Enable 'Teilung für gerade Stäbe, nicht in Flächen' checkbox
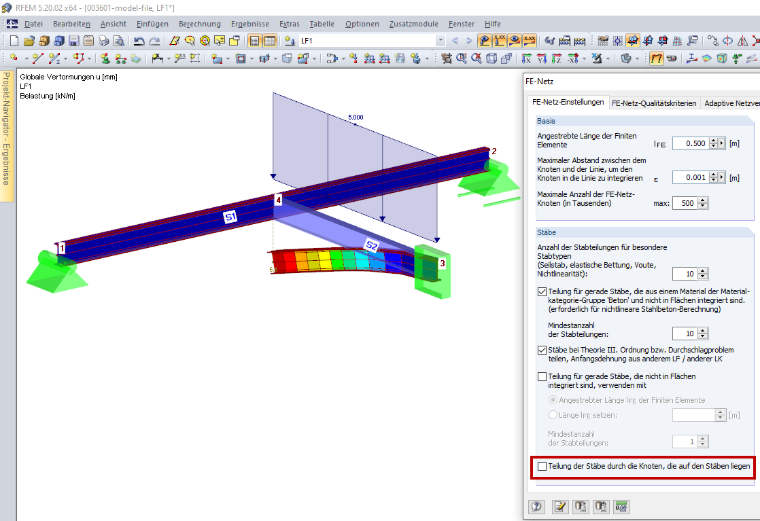Image resolution: width=760 pixels, height=521 pixels. pos(542,377)
